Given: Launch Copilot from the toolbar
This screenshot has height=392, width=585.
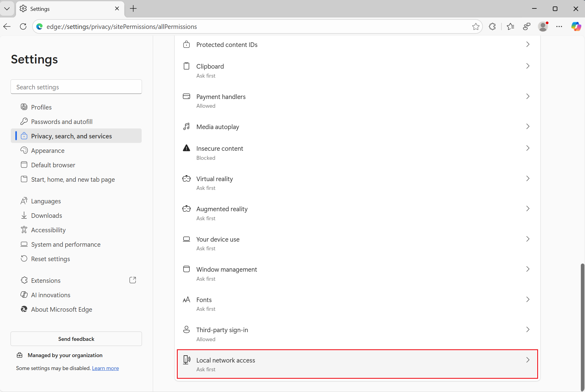Looking at the screenshot, I should coord(576,26).
